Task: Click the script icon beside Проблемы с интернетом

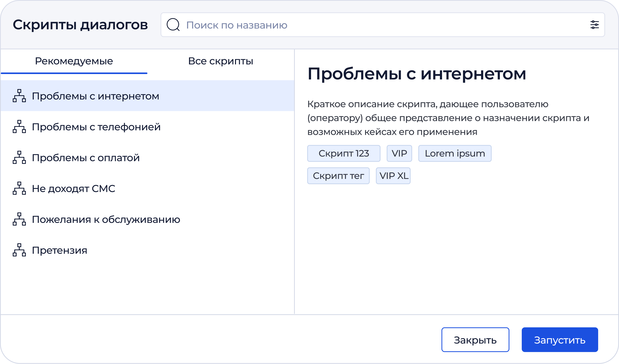Action: [19, 96]
